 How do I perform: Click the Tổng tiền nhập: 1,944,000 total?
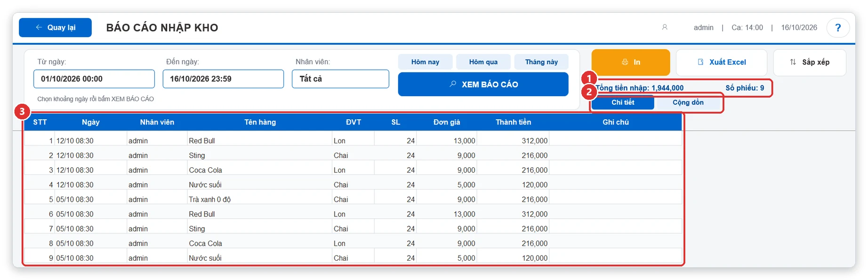640,88
